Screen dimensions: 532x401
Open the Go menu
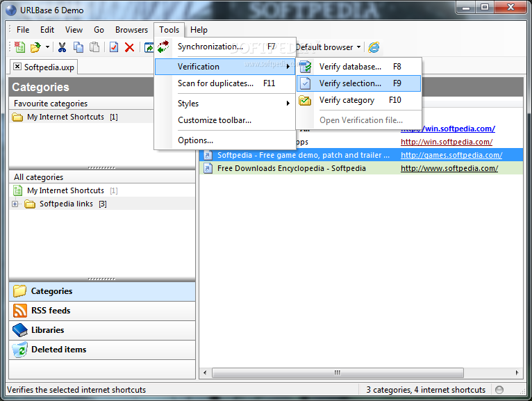pyautogui.click(x=99, y=30)
